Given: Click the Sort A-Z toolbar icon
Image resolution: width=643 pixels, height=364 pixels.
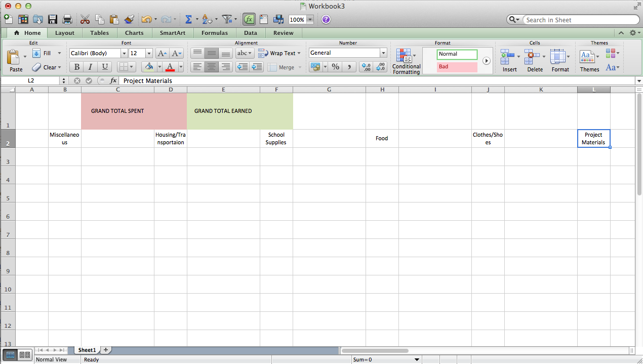Looking at the screenshot, I should coord(207,19).
